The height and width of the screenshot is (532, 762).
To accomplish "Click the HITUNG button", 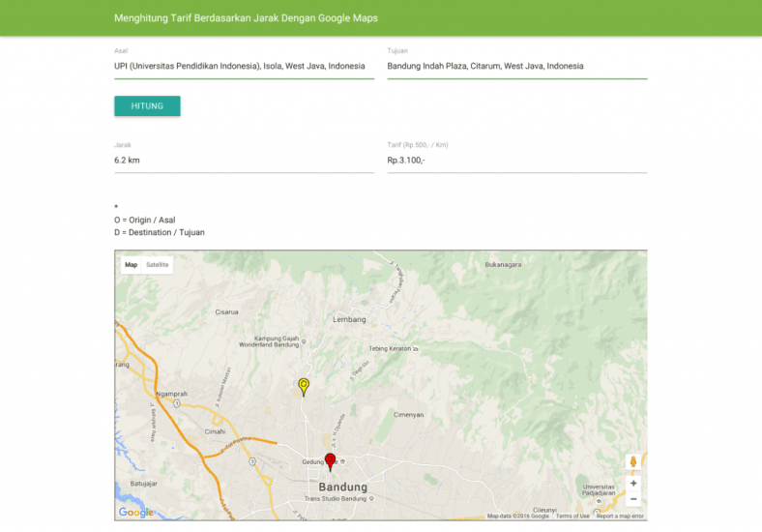I will point(147,106).
